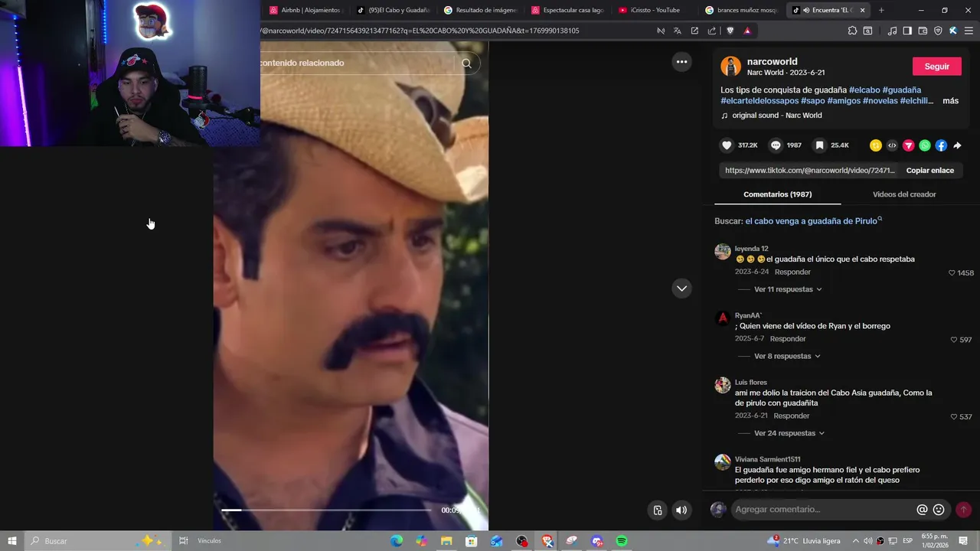980x551 pixels.
Task: Switch to Comentarios (1987) tab
Action: click(777, 194)
